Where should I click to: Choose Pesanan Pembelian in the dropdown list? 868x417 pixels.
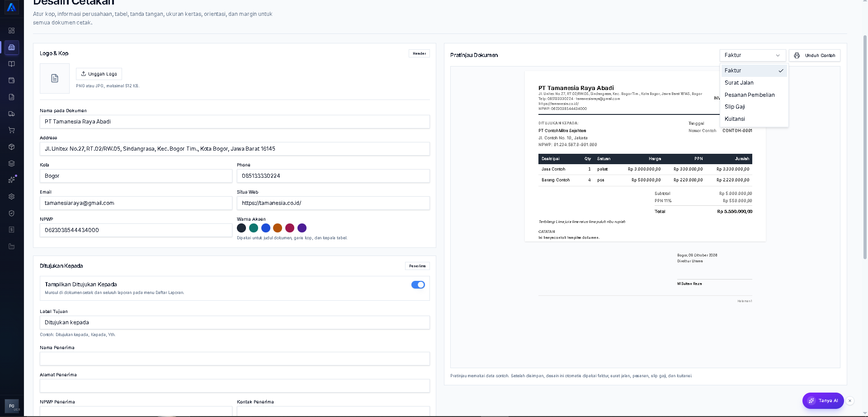click(754, 95)
